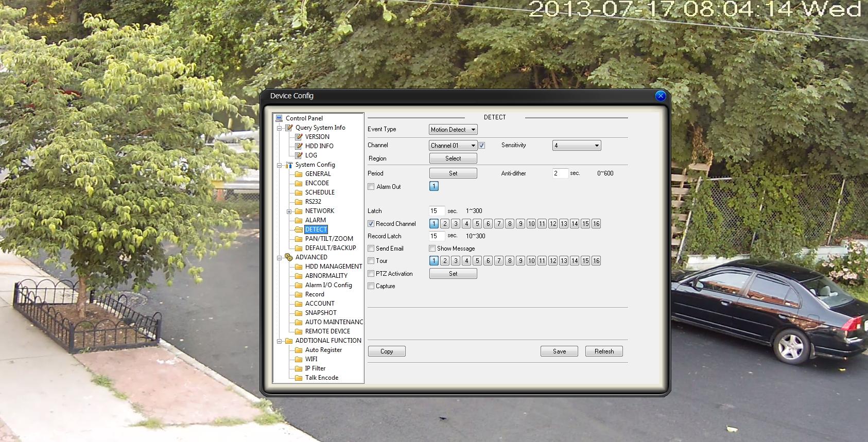Click the Control Panel computer icon

coord(279,118)
